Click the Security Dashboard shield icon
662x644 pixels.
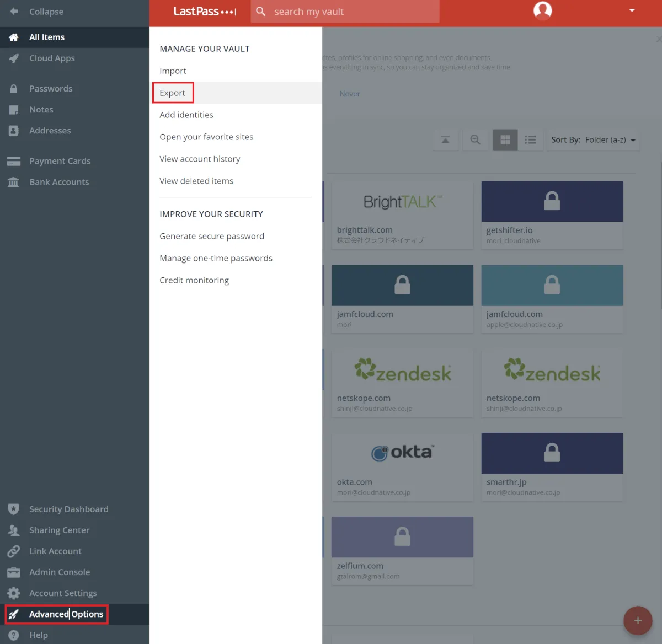pos(14,509)
